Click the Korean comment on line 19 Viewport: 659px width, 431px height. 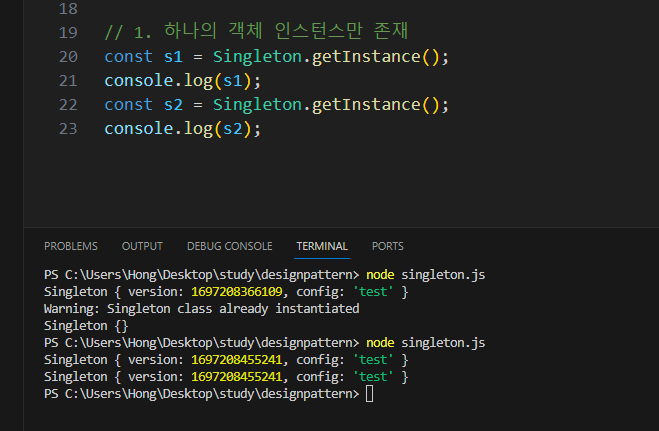coord(256,32)
